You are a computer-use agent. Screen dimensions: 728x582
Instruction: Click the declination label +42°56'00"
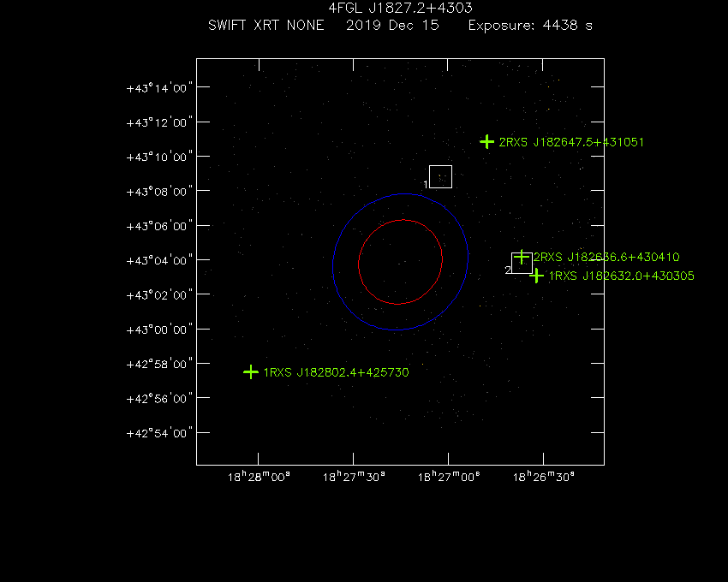point(159,399)
